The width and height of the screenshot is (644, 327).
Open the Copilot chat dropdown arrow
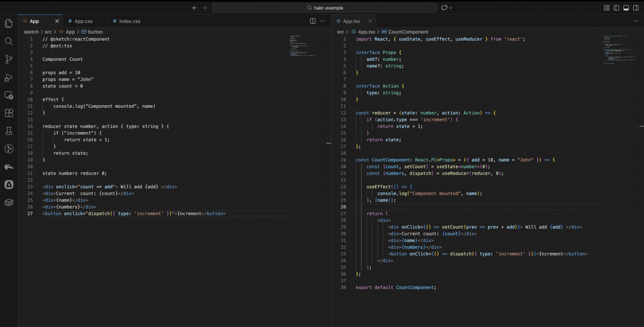click(450, 8)
